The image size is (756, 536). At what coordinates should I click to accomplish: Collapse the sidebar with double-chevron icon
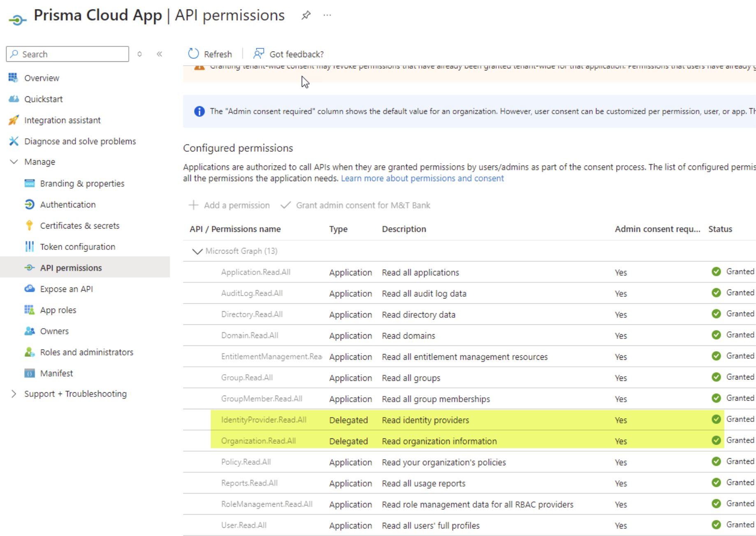[x=160, y=54]
